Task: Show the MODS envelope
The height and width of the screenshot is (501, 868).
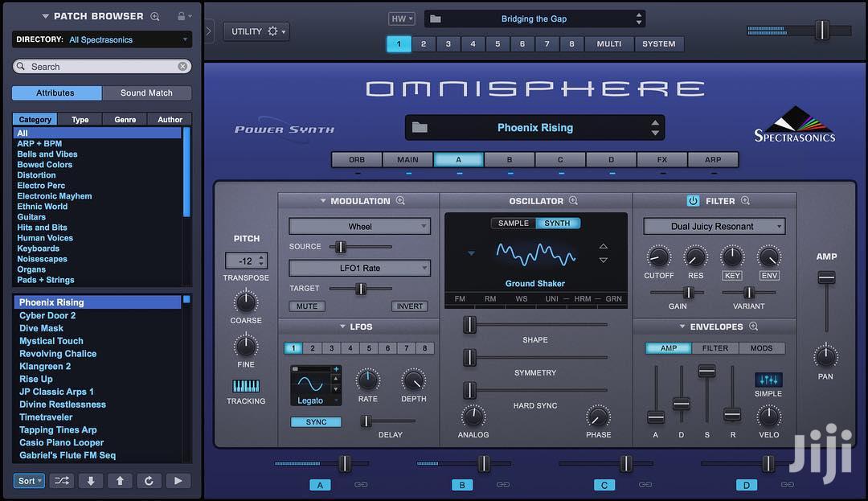Action: [x=761, y=348]
